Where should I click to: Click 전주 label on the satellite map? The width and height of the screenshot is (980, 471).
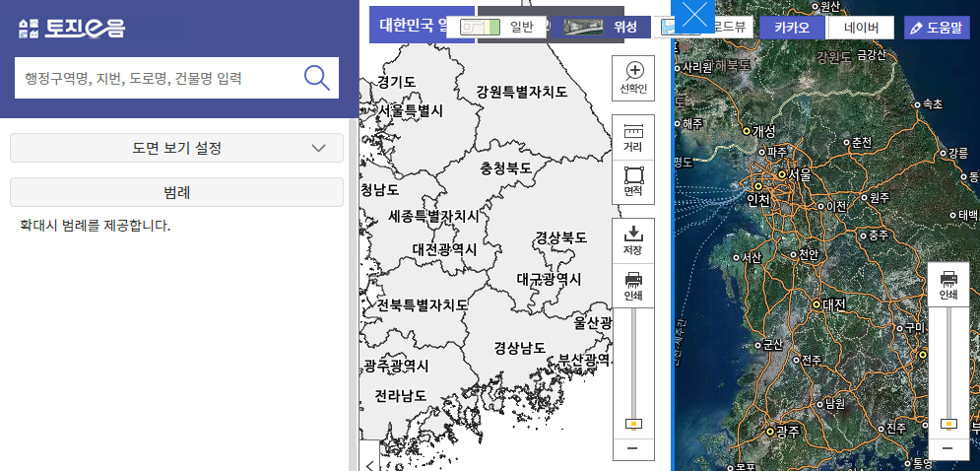click(812, 361)
